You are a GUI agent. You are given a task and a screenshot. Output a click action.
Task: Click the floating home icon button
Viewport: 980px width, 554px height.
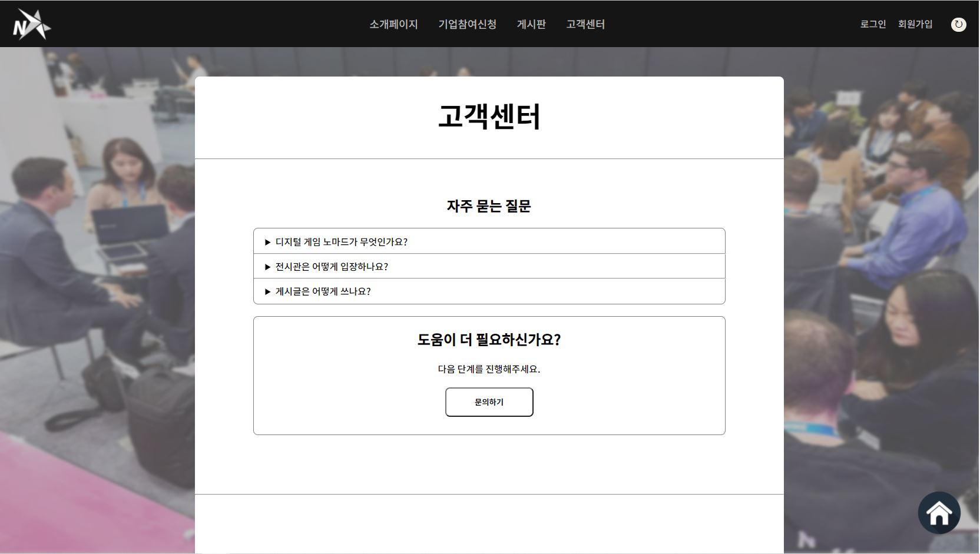point(939,513)
